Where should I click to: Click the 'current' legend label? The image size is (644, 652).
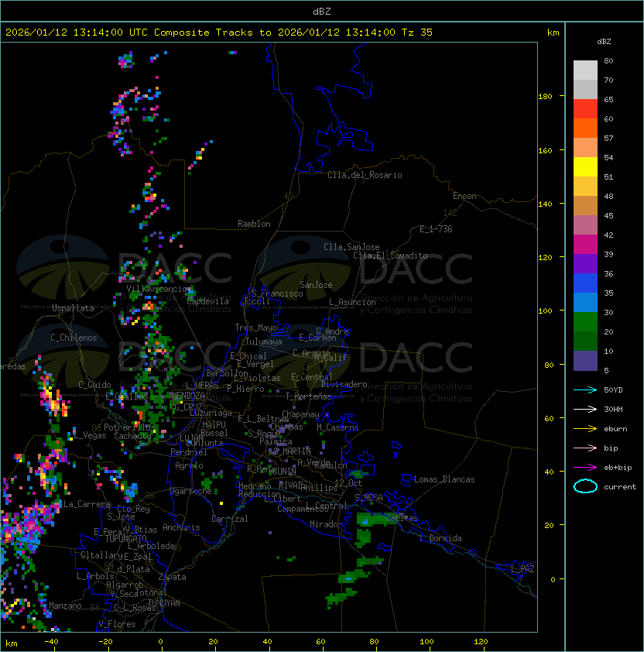point(620,487)
